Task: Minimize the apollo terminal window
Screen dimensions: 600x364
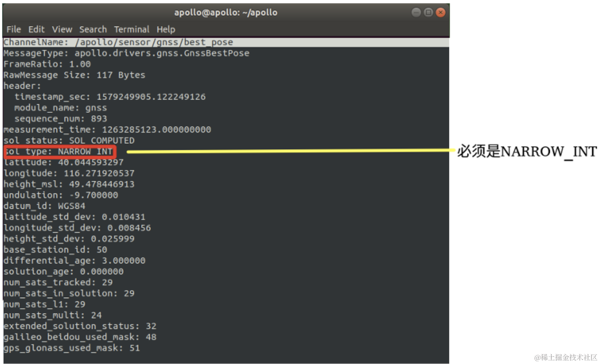Action: point(416,12)
